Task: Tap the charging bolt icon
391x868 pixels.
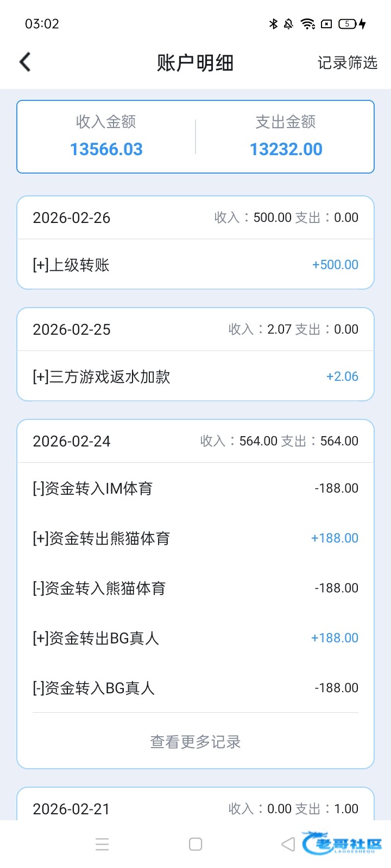Action: pos(362,24)
